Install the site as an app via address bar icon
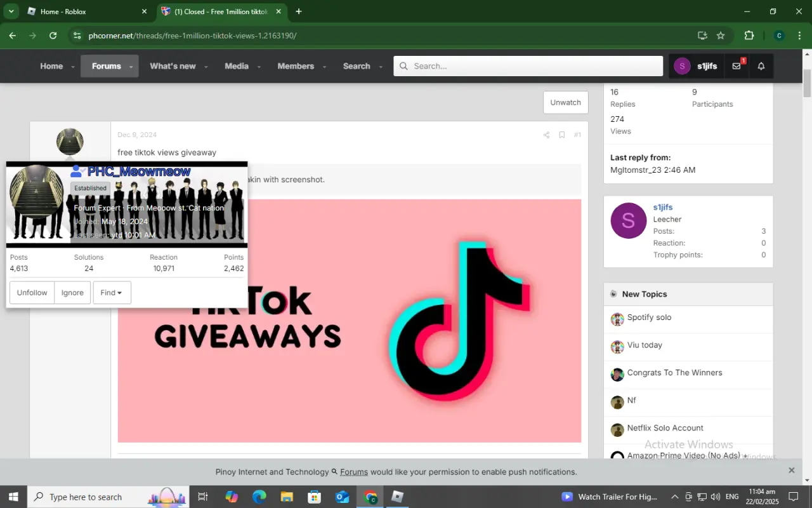The height and width of the screenshot is (508, 812). click(702, 36)
